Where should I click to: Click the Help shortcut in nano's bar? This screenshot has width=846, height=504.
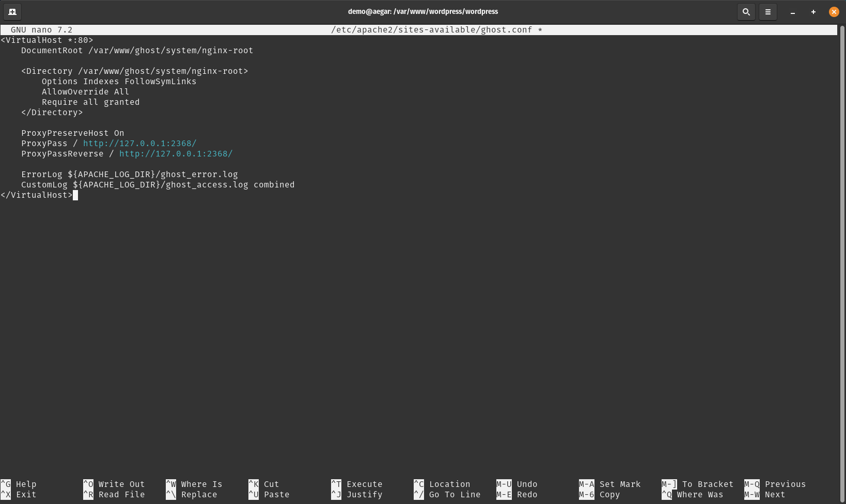(x=27, y=484)
